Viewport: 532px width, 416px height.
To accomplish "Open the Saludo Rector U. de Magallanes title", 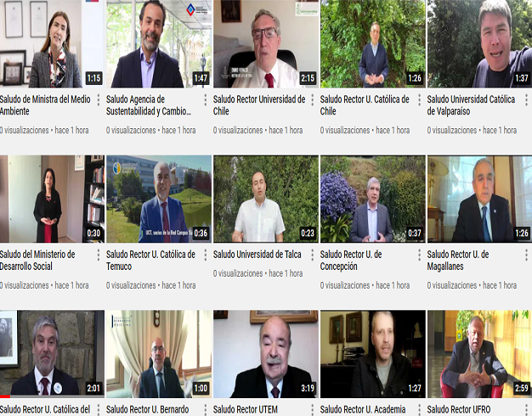I will [458, 261].
